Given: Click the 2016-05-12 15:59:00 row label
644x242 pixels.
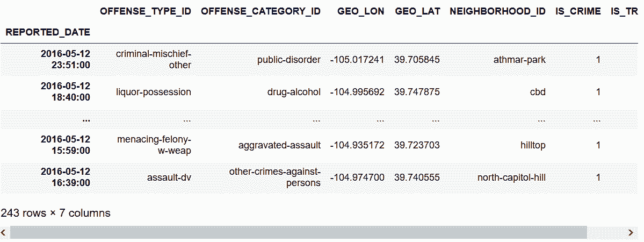Looking at the screenshot, I should coord(66,145).
